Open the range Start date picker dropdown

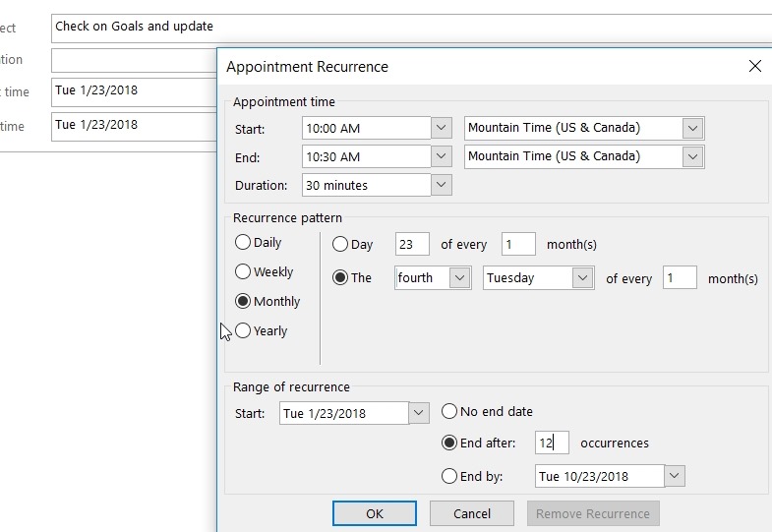[419, 413]
